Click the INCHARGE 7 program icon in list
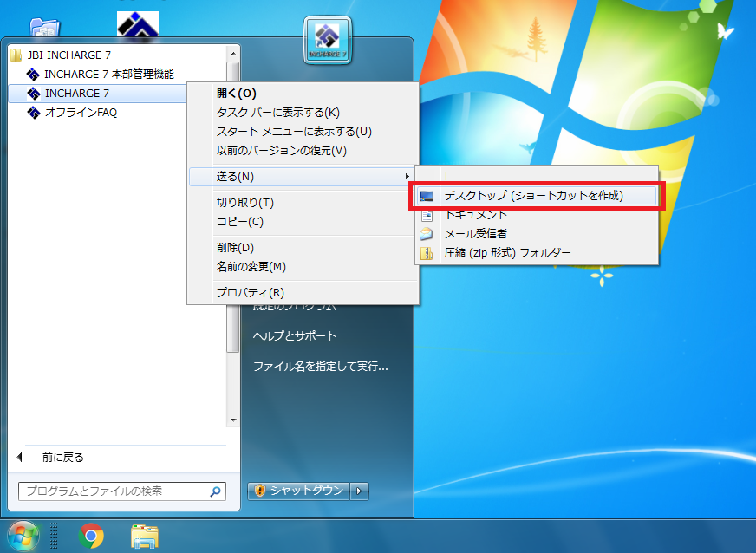Image resolution: width=756 pixels, height=553 pixels. 33,94
